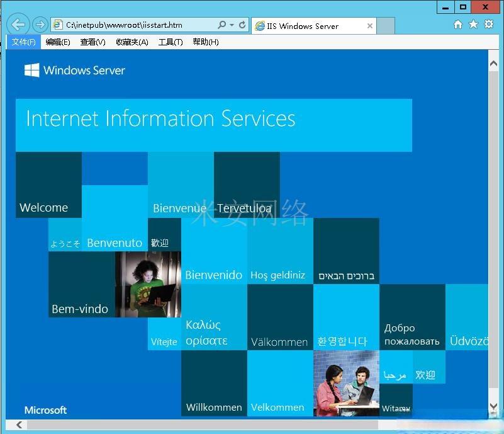This screenshot has height=434, width=504.
Task: Open the 查看(V) menu
Action: click(x=92, y=42)
